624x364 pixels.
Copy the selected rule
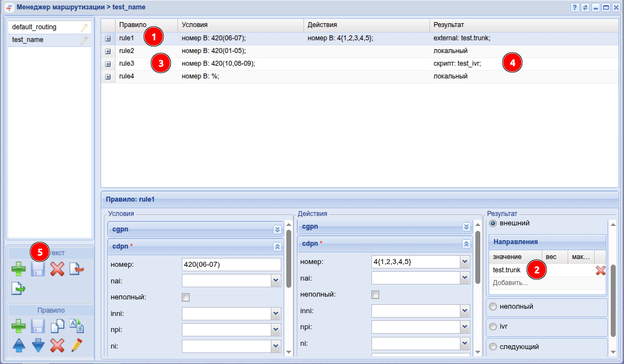pos(57,326)
